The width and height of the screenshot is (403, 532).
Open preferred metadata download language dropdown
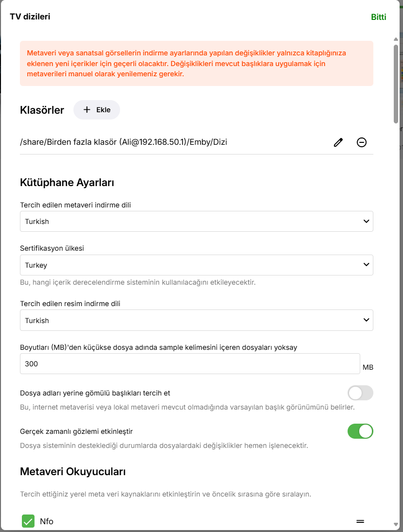(x=196, y=222)
